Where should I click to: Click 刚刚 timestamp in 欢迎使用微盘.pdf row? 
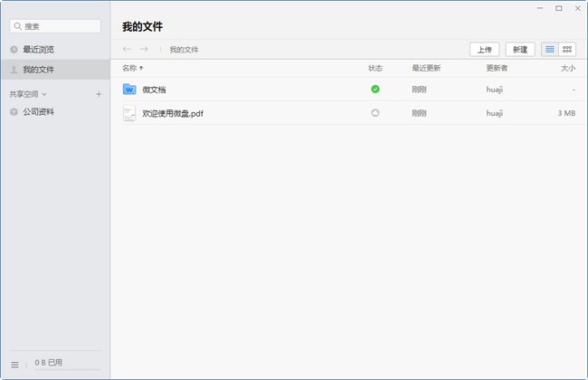(x=419, y=113)
